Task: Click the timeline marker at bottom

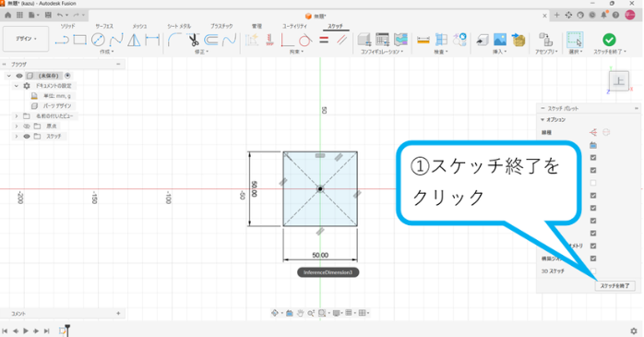Action: tap(67, 330)
